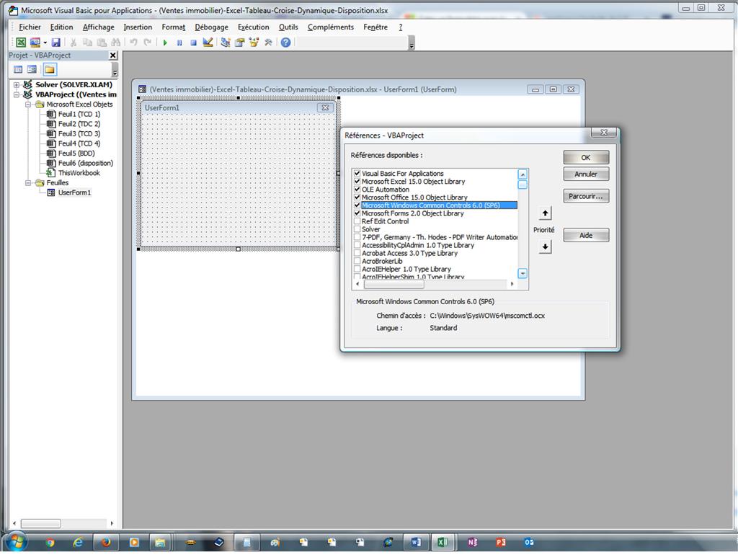Viewport: 738px width, 560px height.
Task: Open Properties Window toolbar icon
Action: pos(239,43)
